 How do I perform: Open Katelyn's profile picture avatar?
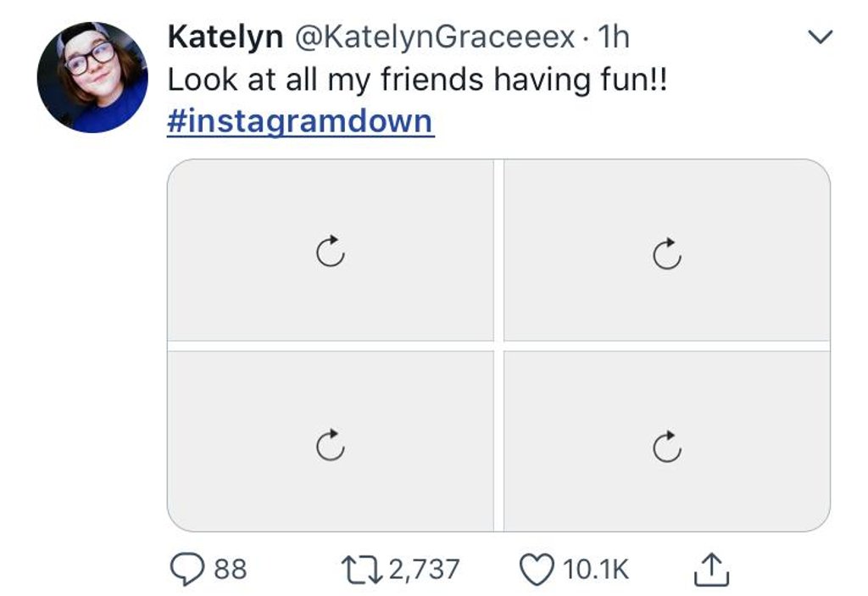92,77
